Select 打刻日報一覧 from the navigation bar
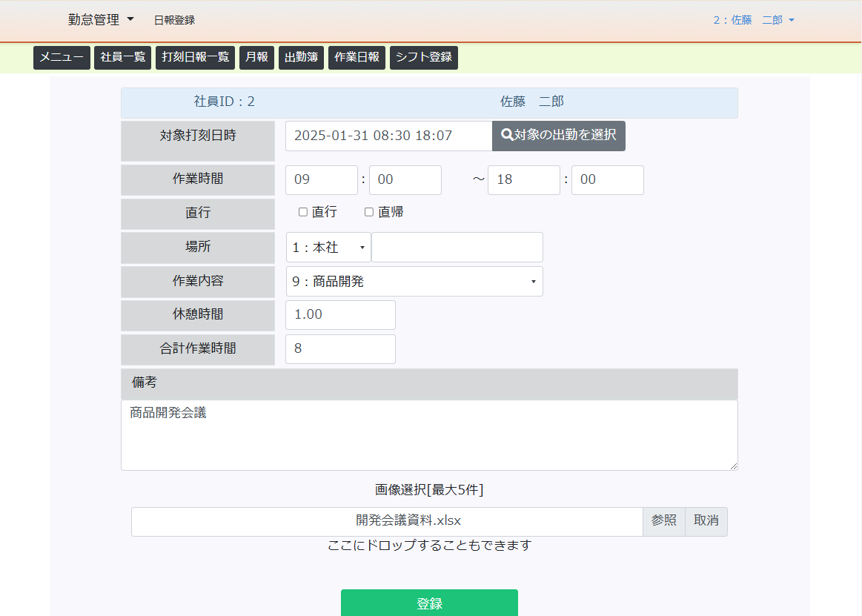The width and height of the screenshot is (862, 616). [x=196, y=58]
